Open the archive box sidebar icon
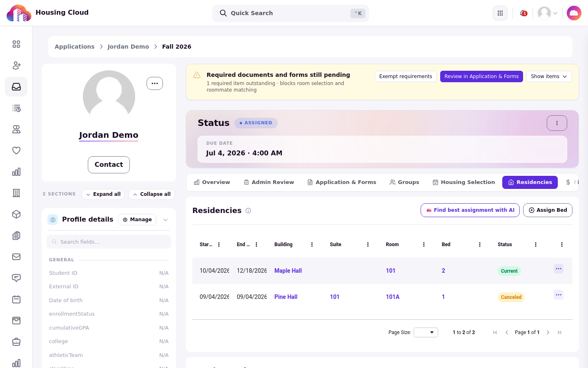Screen dimensions: 588x368 (16, 321)
